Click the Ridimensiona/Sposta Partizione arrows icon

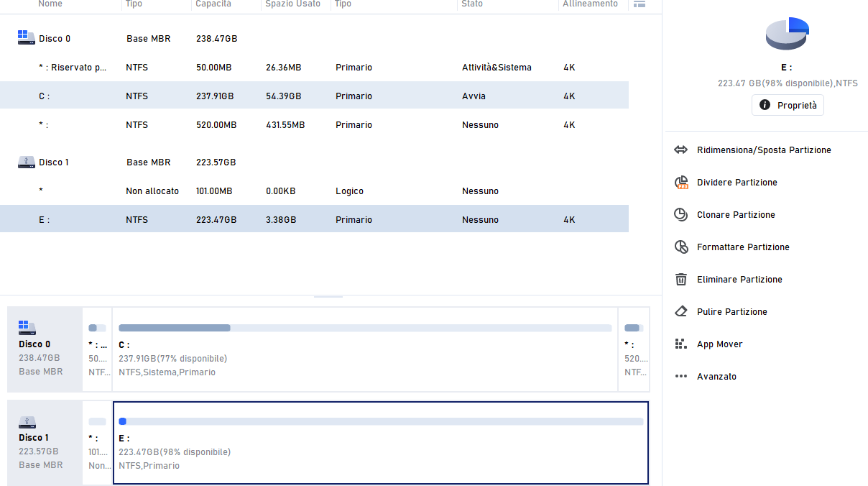(681, 150)
